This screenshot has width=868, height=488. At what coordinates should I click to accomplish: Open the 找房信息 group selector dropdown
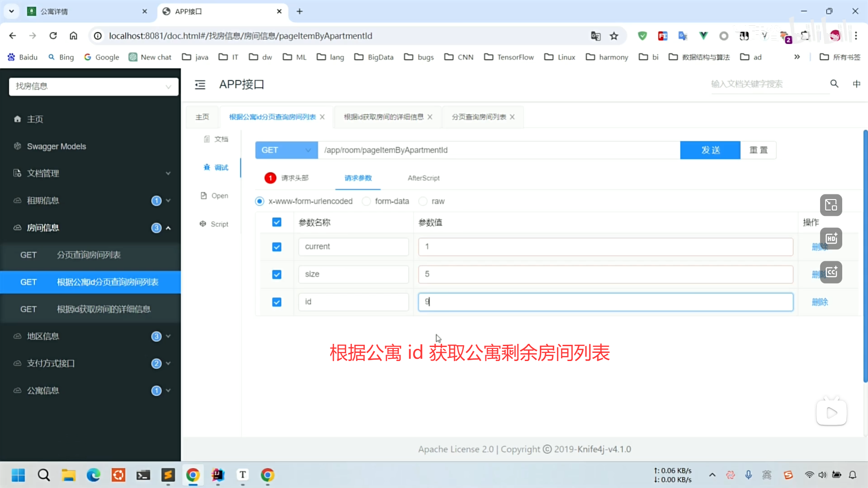pyautogui.click(x=94, y=86)
